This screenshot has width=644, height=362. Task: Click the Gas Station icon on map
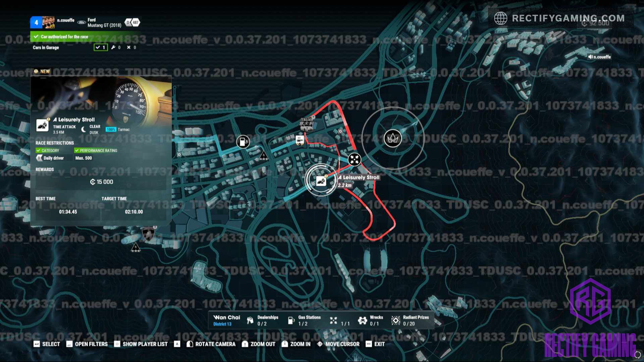click(x=243, y=141)
